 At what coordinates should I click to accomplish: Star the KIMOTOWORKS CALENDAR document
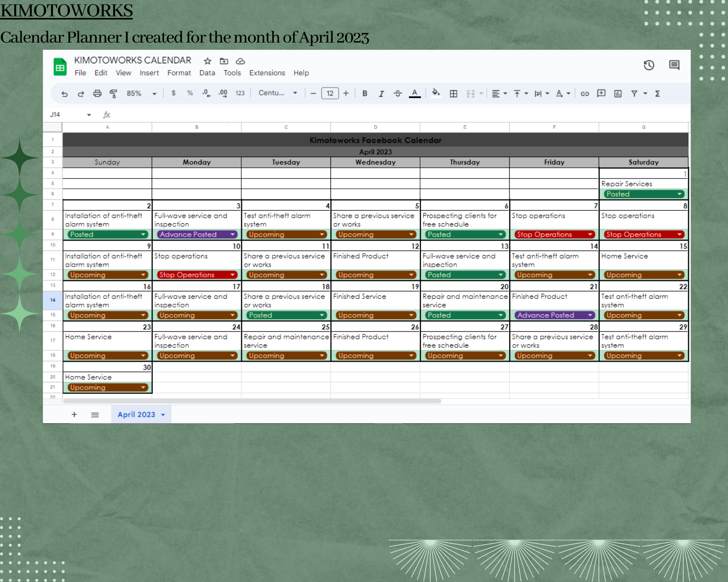[x=207, y=61]
